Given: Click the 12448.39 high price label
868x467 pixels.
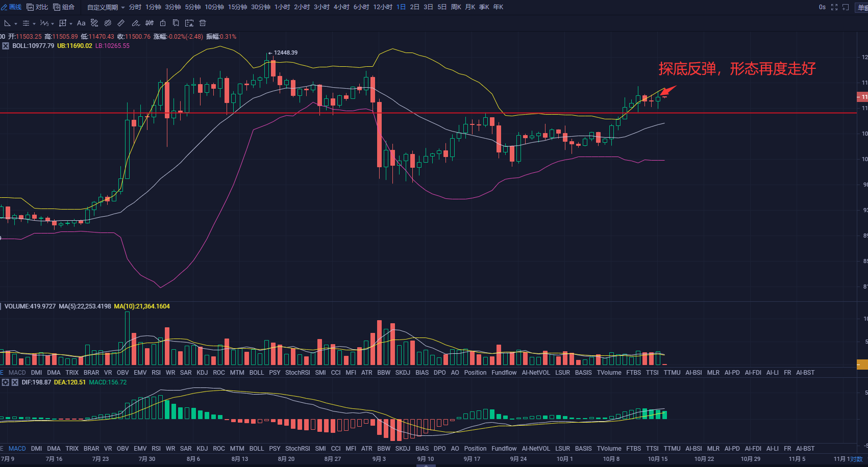Looking at the screenshot, I should coord(285,53).
